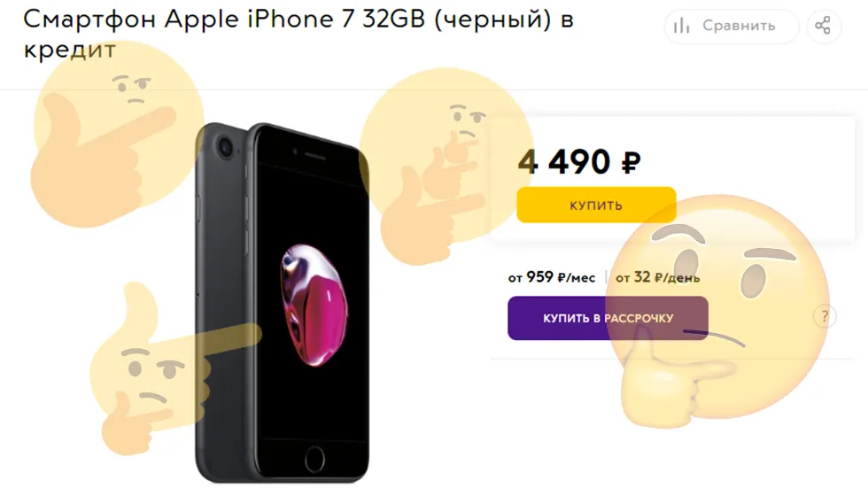
Task: Open the question mark help icon
Action: 825,317
